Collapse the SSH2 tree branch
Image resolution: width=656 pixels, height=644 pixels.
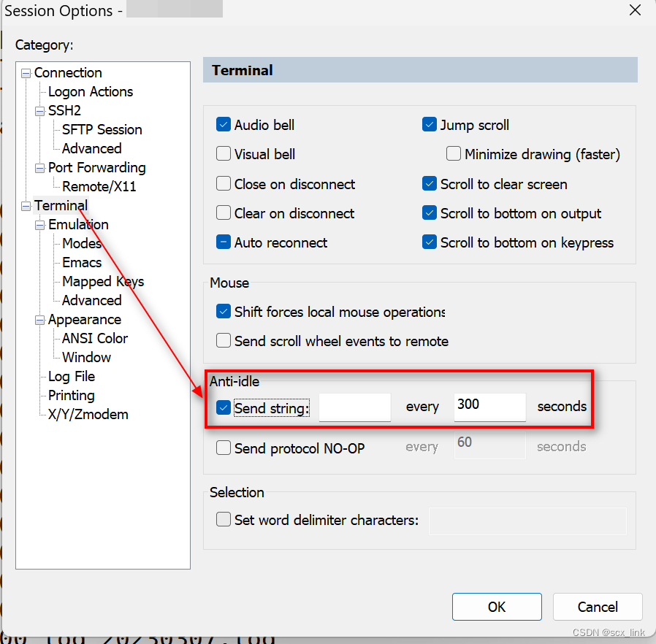point(39,110)
